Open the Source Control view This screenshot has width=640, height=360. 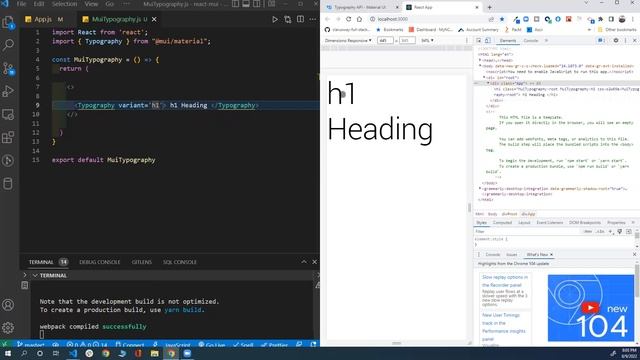pos(8,68)
